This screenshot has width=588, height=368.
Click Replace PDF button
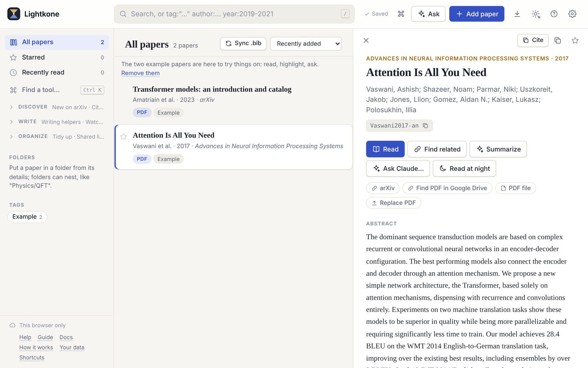pos(394,203)
